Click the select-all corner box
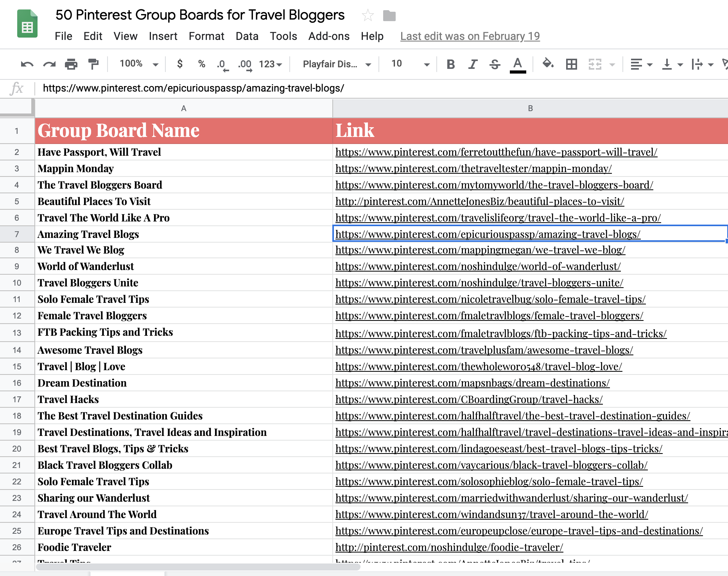 coord(17,108)
